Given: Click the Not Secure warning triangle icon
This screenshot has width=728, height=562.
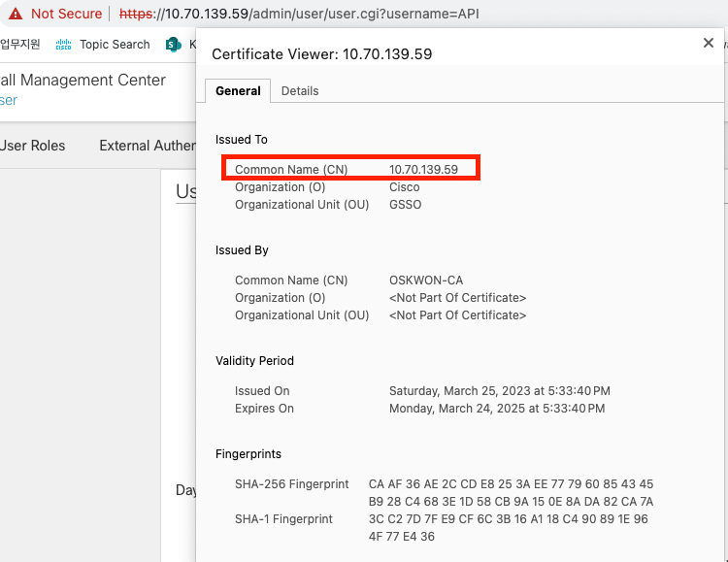Looking at the screenshot, I should (16, 14).
